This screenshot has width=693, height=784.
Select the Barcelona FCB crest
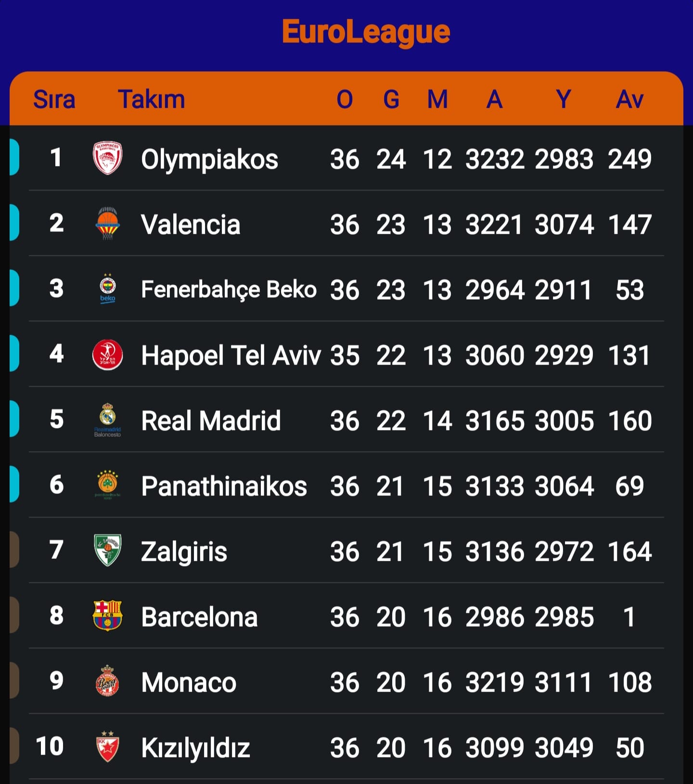tap(107, 616)
